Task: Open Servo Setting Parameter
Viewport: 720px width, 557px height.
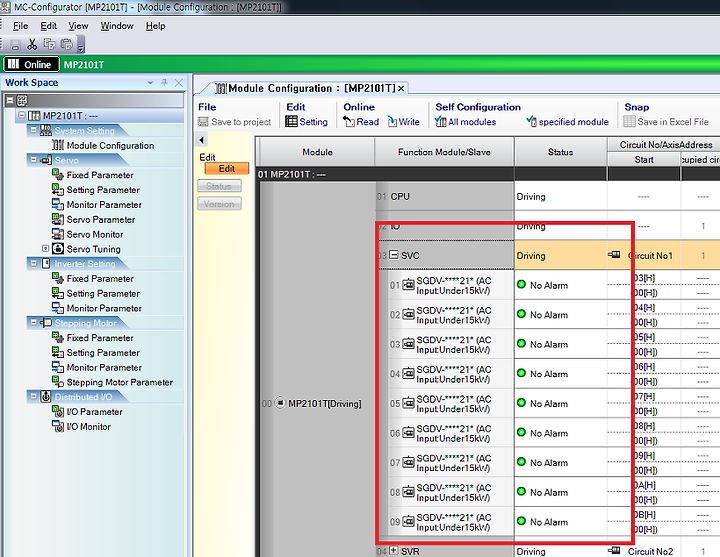Action: 103,190
